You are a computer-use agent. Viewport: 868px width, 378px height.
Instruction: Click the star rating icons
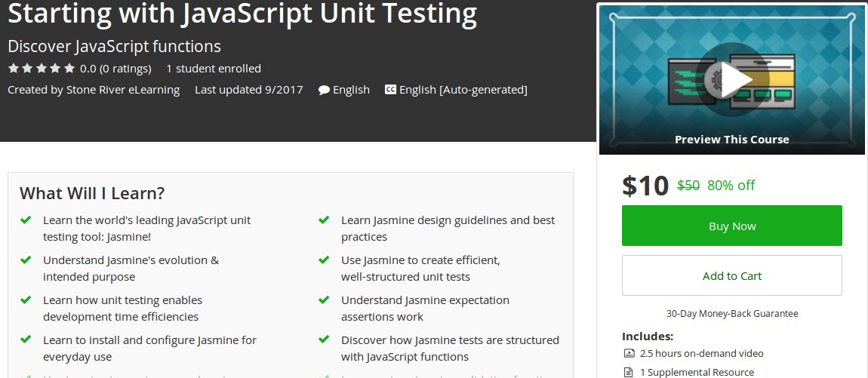(42, 69)
